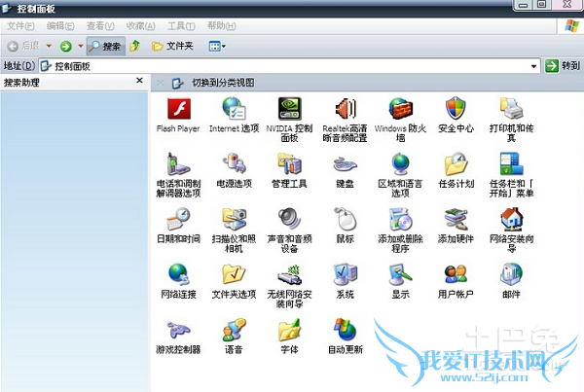Screen dimensions: 584x392
Task: Open the 帮助(H) menu
Action: point(222,26)
